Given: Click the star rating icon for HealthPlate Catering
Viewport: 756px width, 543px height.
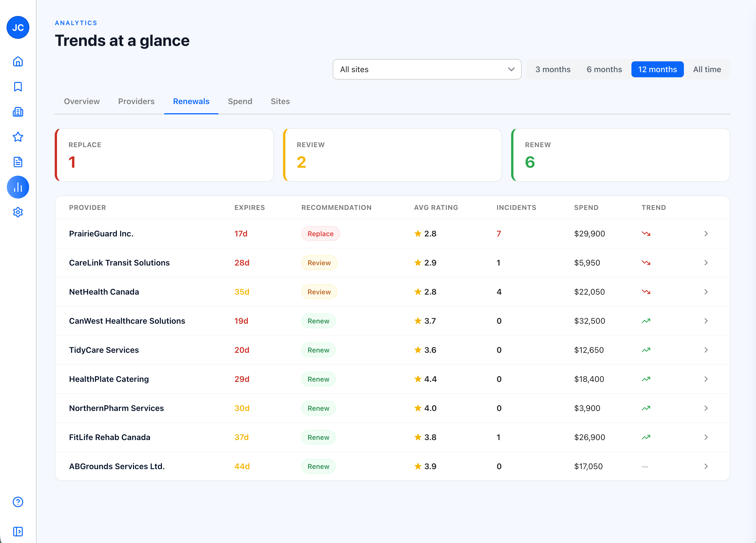Looking at the screenshot, I should (x=418, y=379).
